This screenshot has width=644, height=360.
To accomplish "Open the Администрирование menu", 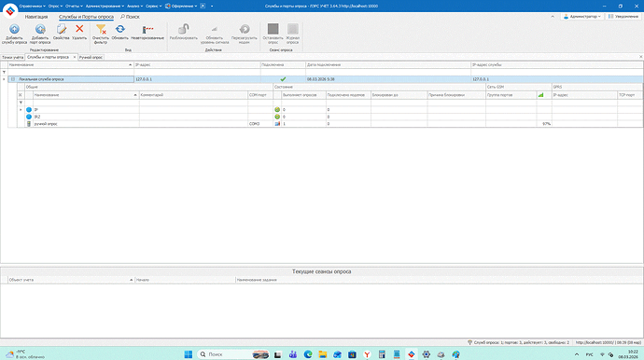I will [x=105, y=7].
